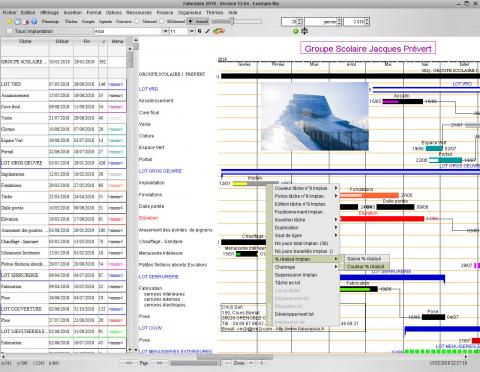Choose Couleur % réalisé submenu item
Screen dimensions: 480x372
click(x=366, y=267)
